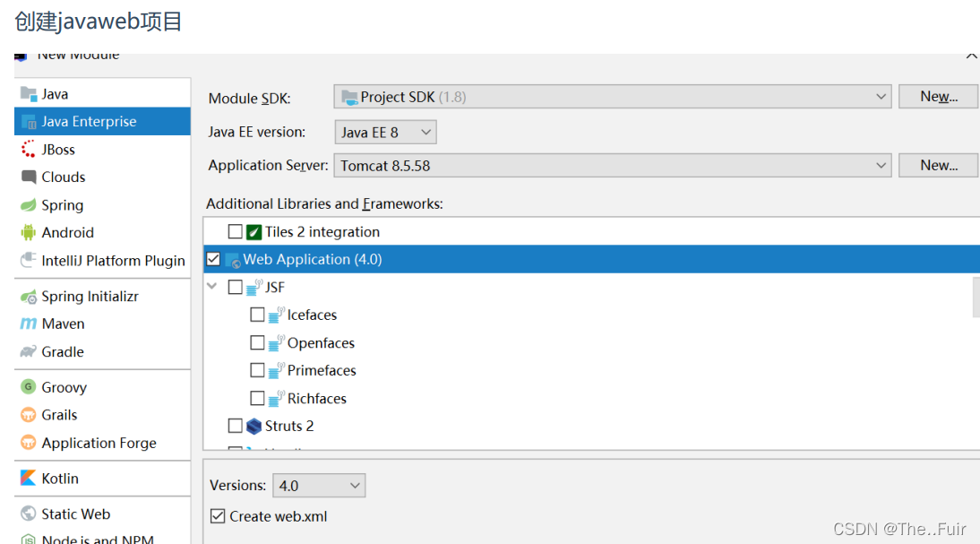Click the Grails orange icon
The height and width of the screenshot is (544, 980).
(x=28, y=415)
